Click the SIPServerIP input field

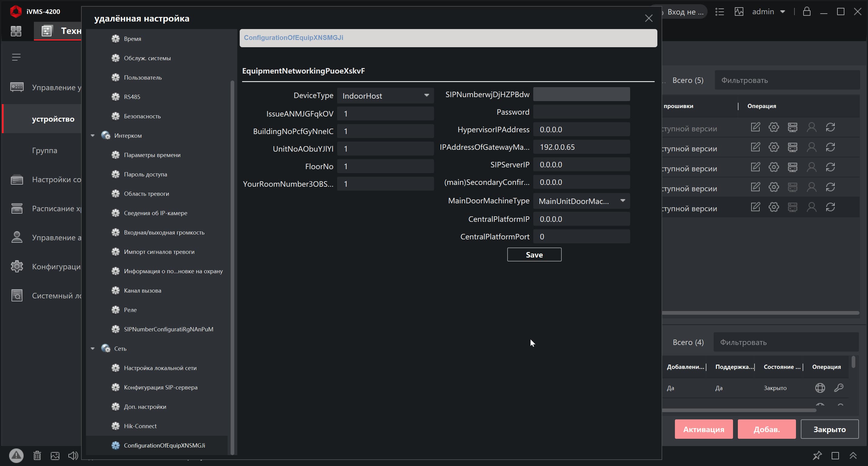pos(581,164)
